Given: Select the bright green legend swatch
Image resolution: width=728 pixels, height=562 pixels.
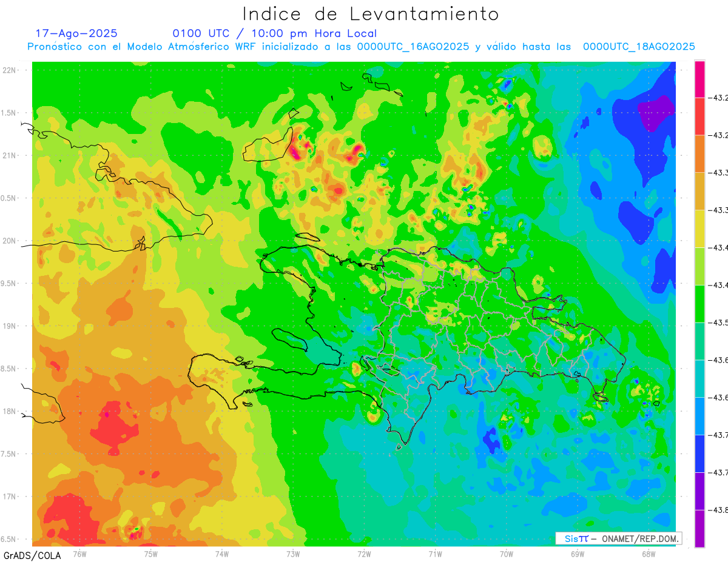Looking at the screenshot, I should point(699,304).
